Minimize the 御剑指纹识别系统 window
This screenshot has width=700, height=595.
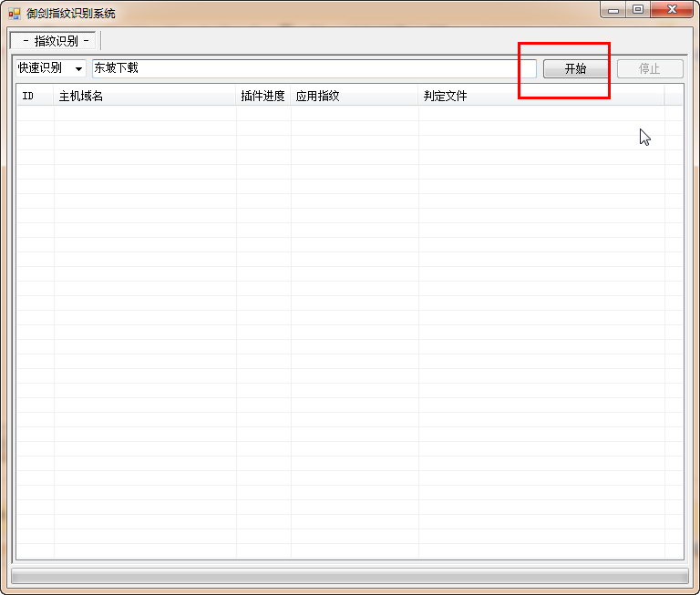pyautogui.click(x=613, y=9)
